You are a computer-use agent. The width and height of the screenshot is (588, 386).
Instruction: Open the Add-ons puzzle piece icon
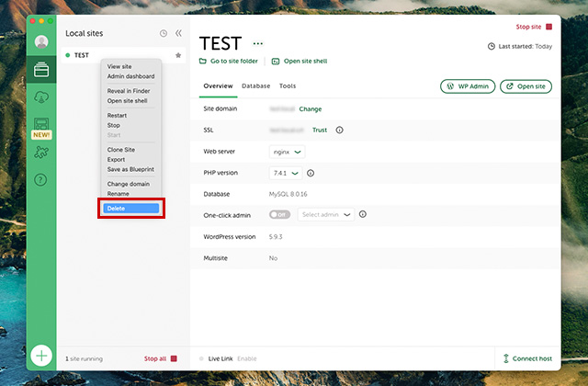(41, 153)
